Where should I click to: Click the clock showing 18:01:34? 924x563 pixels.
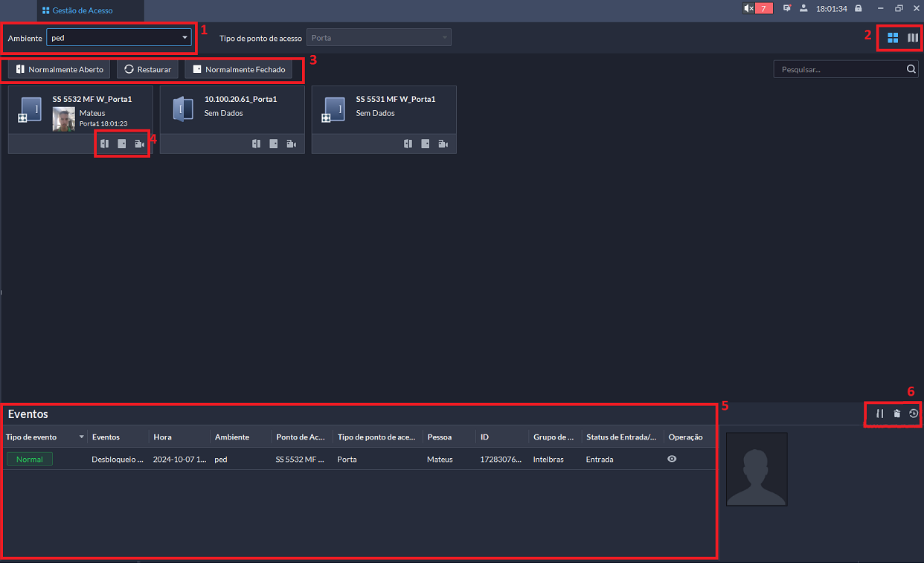point(832,9)
